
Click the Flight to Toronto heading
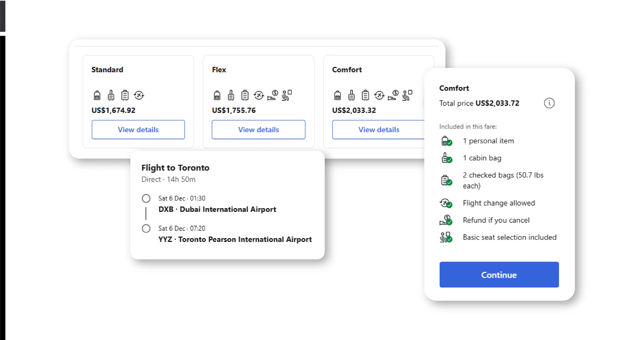(175, 168)
